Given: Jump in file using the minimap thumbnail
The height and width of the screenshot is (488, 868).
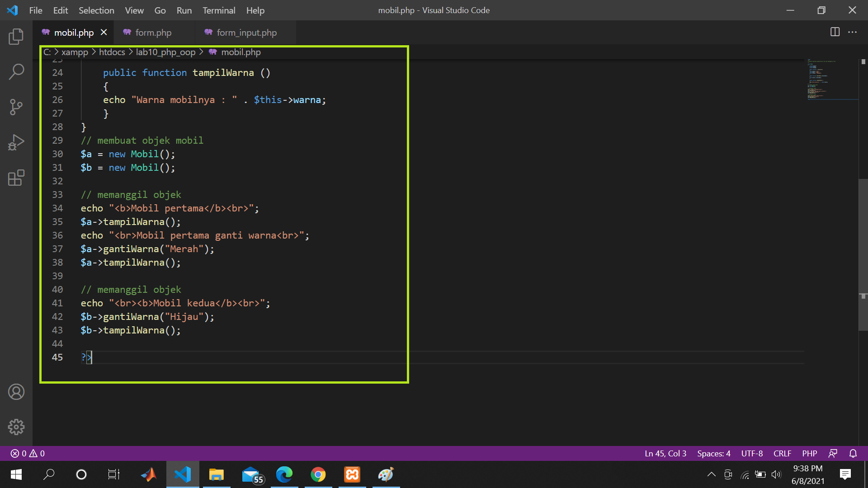Looking at the screenshot, I should 831,79.
